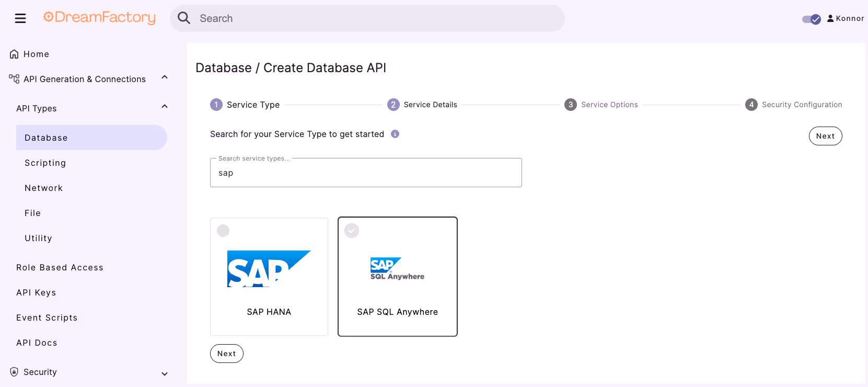Focus the Search service types field
Image resolution: width=868 pixels, height=387 pixels.
(x=366, y=173)
